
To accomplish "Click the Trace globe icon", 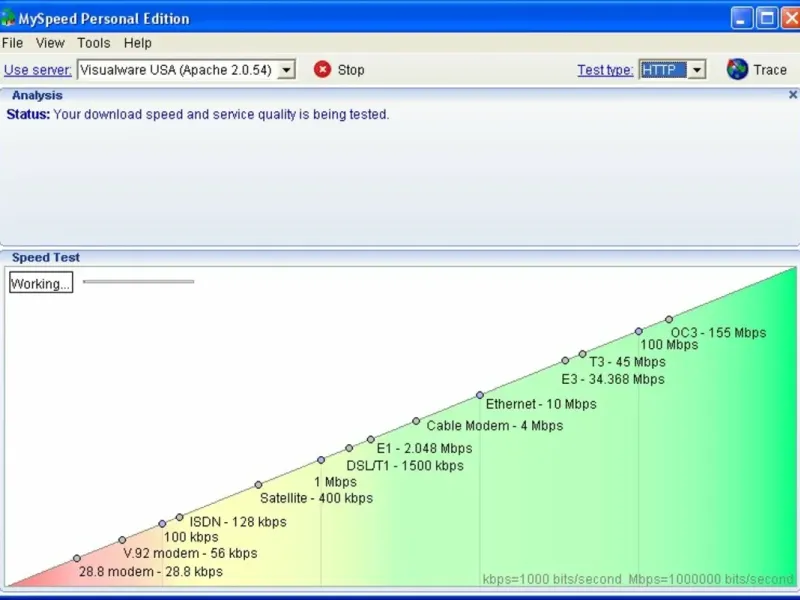I will tap(737, 69).
